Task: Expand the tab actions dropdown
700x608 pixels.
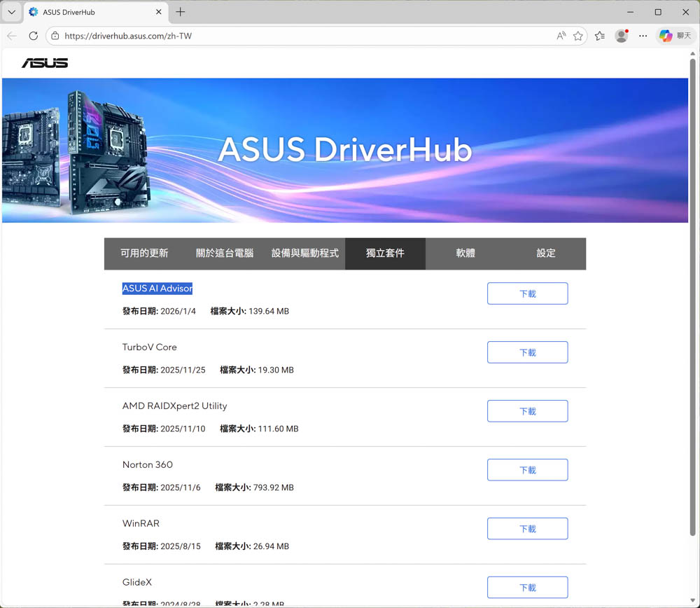Action: 12,12
